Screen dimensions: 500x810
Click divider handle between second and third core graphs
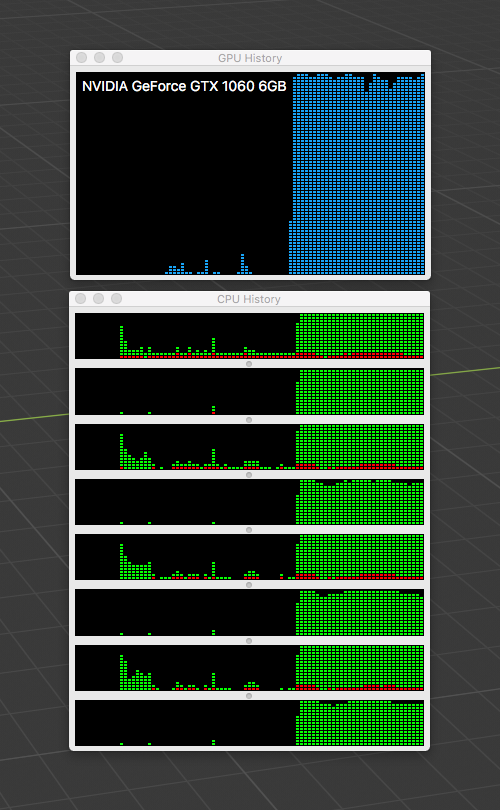coord(249,419)
